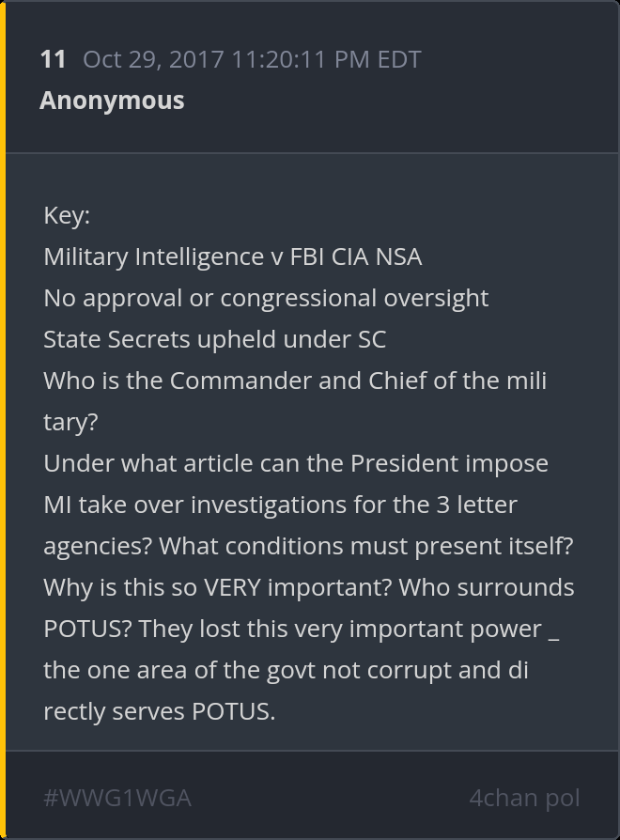The height and width of the screenshot is (840, 620).
Task: Open the #WWG1WGA hashtag
Action: pos(117,798)
